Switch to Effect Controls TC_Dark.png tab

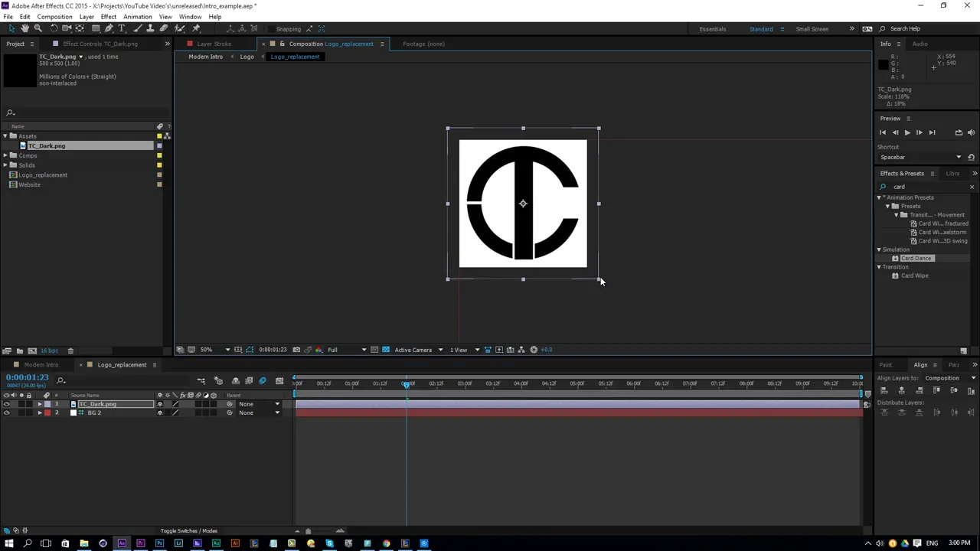point(100,44)
